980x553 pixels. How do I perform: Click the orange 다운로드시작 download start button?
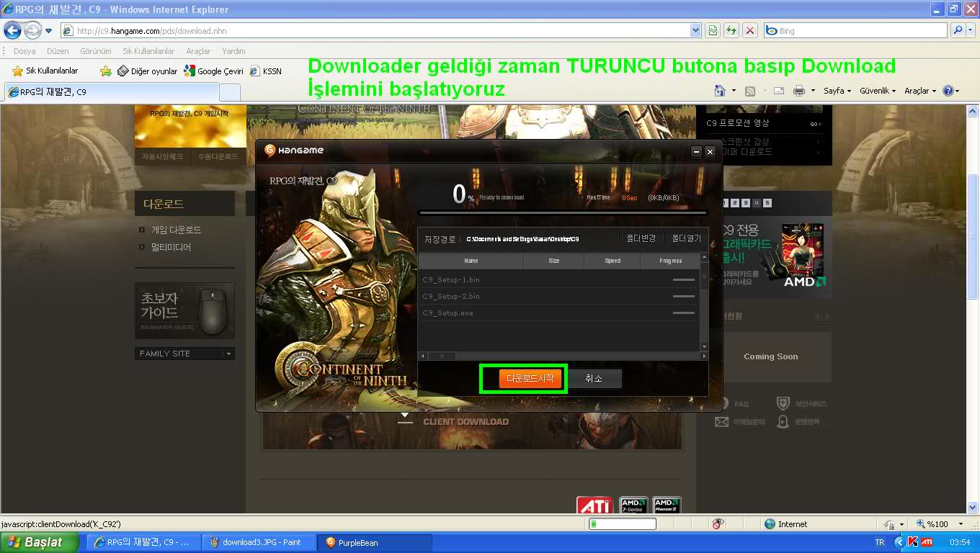pos(530,378)
